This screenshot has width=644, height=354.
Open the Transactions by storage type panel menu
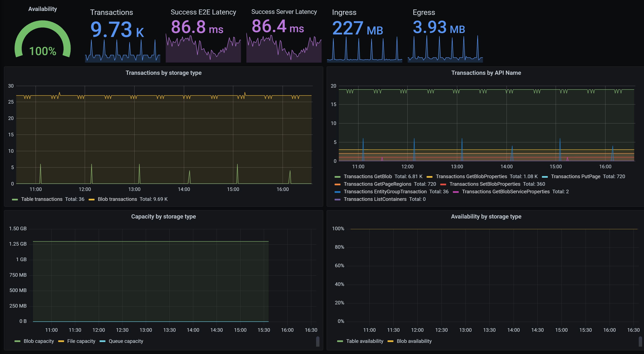(x=163, y=73)
